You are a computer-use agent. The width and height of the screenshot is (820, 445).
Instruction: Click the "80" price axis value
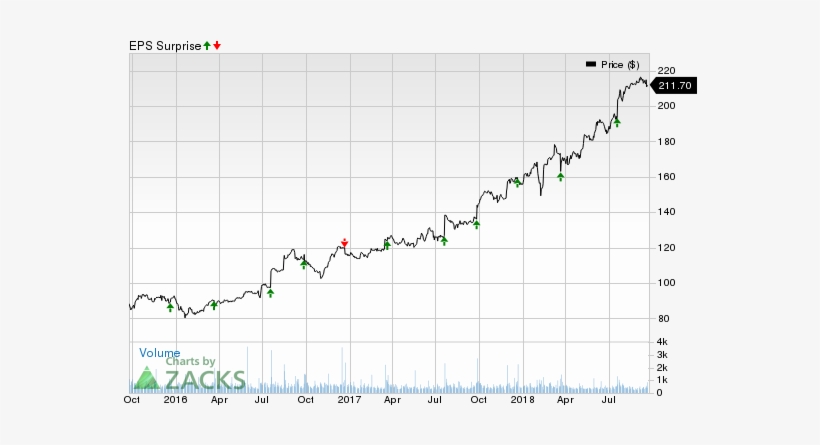click(x=663, y=318)
